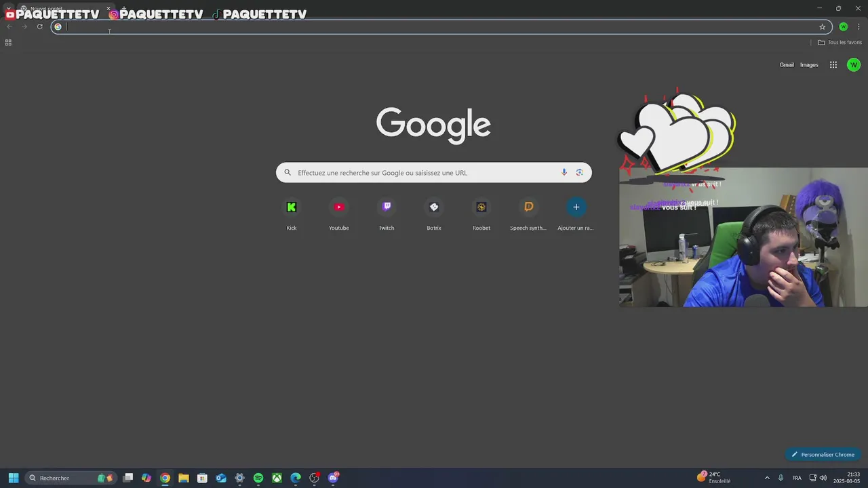
Task: Open the Kick shortcut tile
Action: pyautogui.click(x=292, y=214)
